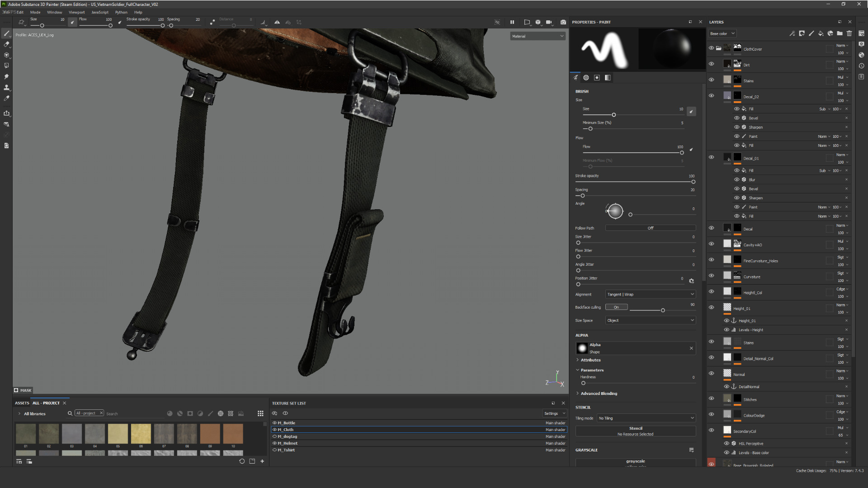868x488 pixels.
Task: Toggle visibility of Cavity+AO layer
Action: (x=711, y=244)
